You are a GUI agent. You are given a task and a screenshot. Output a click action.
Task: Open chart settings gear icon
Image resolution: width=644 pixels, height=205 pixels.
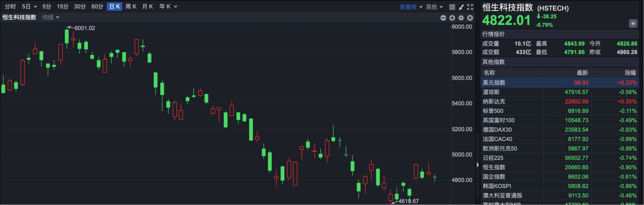(461, 18)
